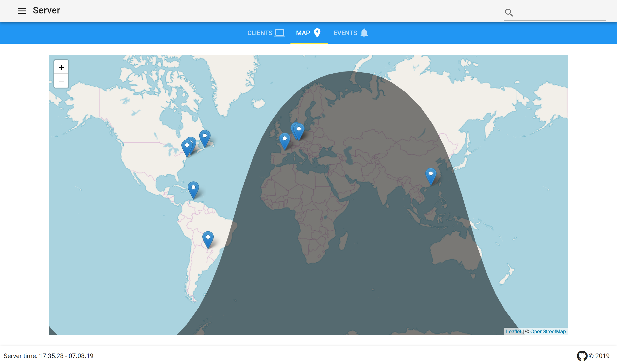
Task: Click the marker in the Caribbean
Action: click(x=193, y=188)
